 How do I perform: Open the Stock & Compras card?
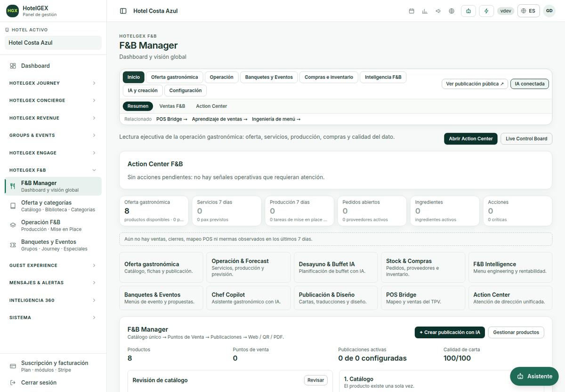[x=423, y=267]
